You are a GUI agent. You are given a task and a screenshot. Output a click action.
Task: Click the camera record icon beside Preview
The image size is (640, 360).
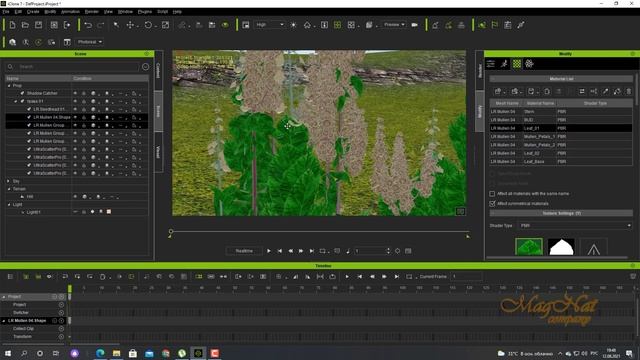415,25
